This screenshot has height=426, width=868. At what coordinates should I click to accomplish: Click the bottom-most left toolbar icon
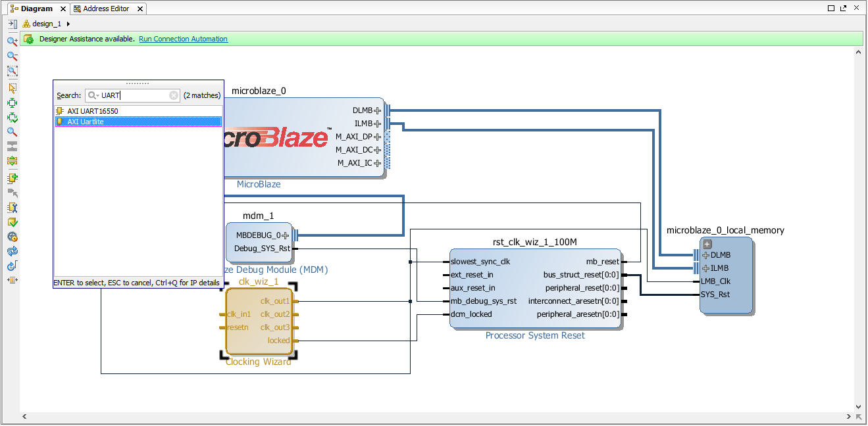pyautogui.click(x=12, y=280)
